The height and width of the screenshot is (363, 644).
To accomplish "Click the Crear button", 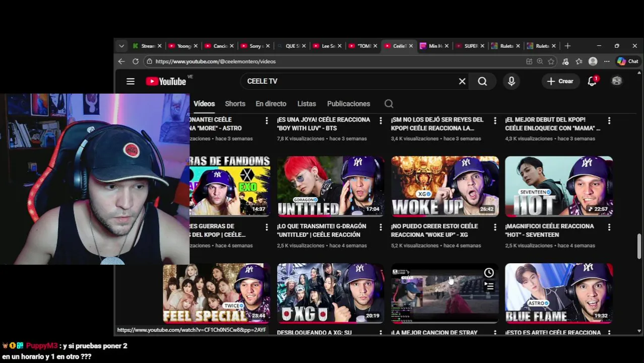I will point(560,81).
